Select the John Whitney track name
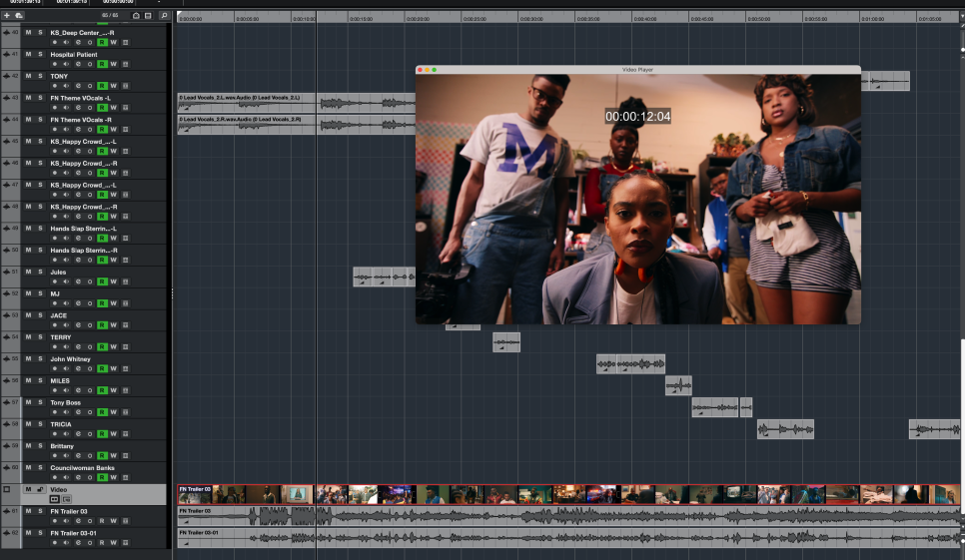 (x=70, y=359)
